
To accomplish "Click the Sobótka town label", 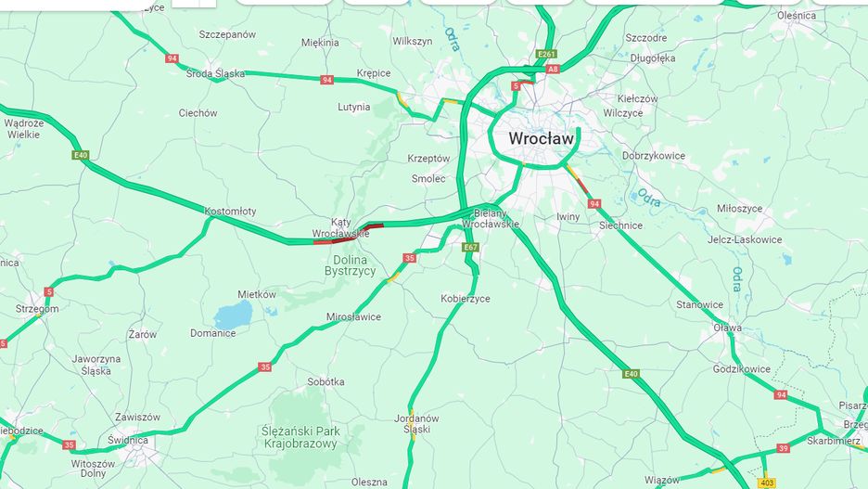I will tap(326, 381).
